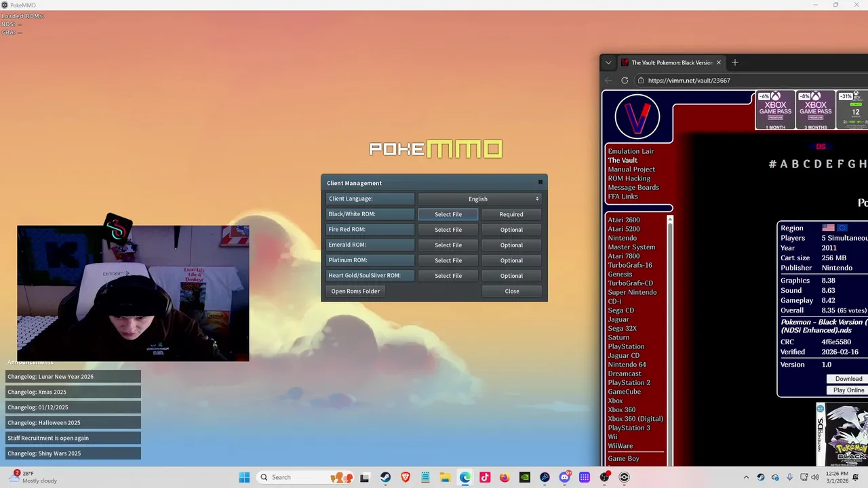Screen dimensions: 868x488
Task: Open browser tab list chevron in browser window
Action: tap(608, 62)
